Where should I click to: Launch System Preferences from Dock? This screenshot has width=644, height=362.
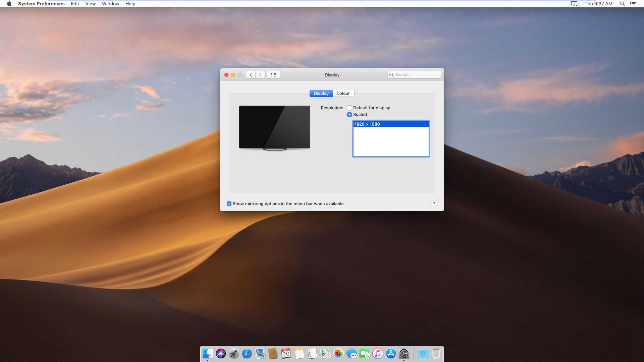404,353
